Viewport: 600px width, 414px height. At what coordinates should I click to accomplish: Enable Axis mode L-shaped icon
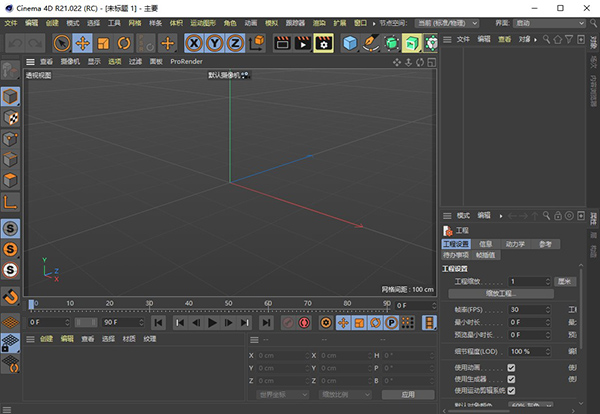pos(10,202)
